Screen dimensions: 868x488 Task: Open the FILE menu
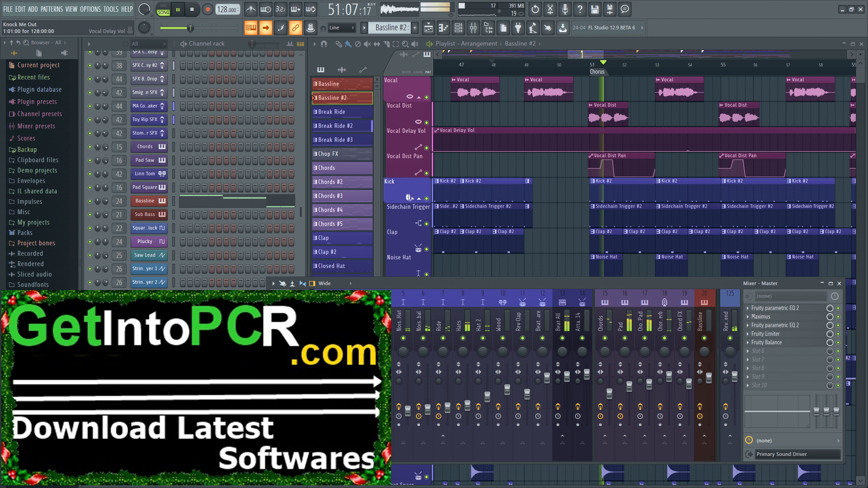click(8, 9)
